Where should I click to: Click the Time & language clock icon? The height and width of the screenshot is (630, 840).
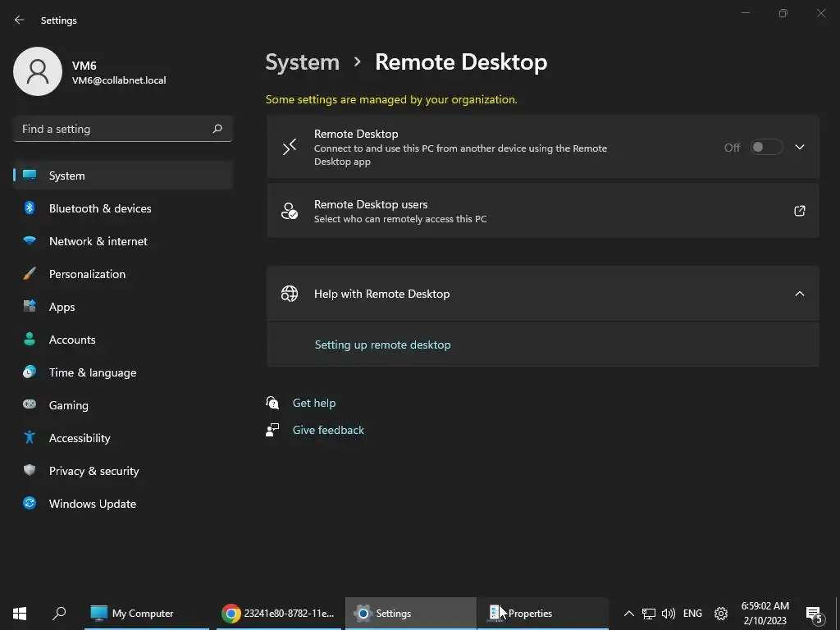pyautogui.click(x=30, y=372)
